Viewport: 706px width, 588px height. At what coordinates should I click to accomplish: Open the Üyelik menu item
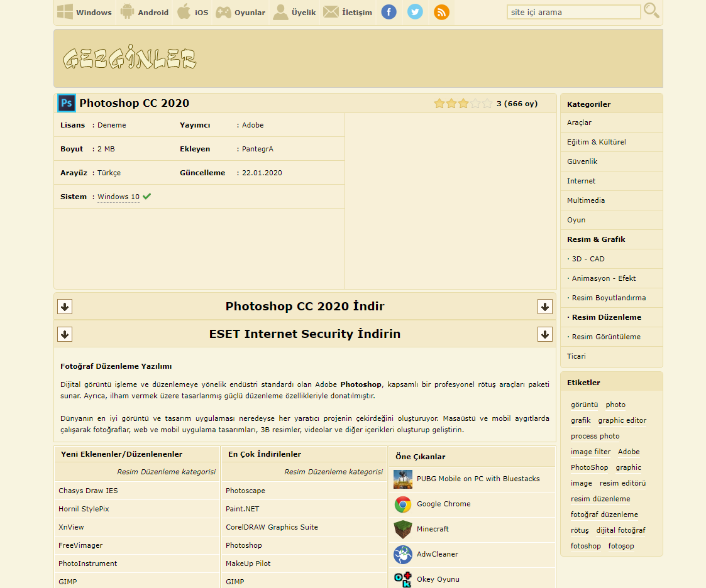pyautogui.click(x=304, y=13)
